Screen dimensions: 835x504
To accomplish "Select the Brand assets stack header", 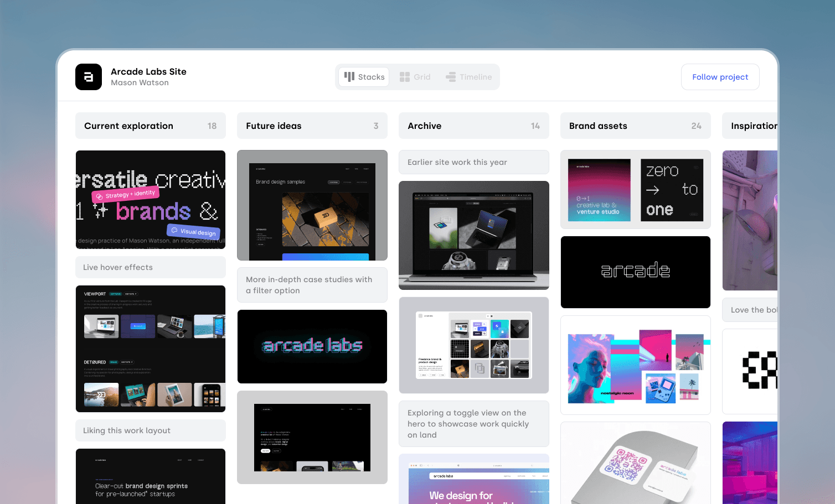I will tap(636, 126).
